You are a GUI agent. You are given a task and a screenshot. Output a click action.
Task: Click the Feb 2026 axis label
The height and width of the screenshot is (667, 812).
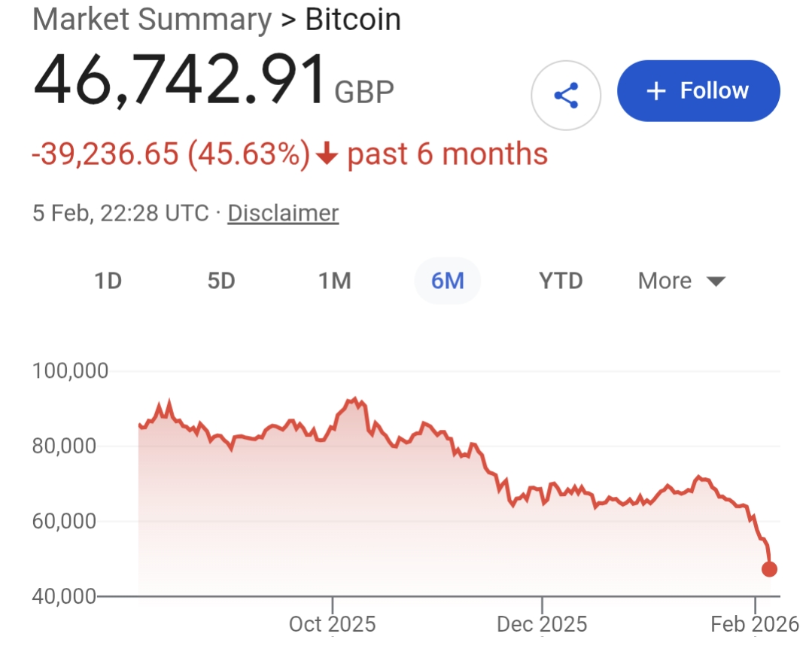pos(754,624)
